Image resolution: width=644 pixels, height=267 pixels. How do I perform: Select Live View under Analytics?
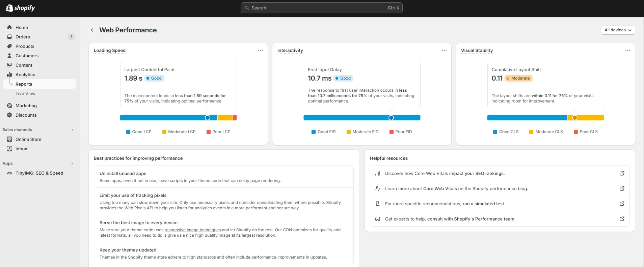[25, 93]
